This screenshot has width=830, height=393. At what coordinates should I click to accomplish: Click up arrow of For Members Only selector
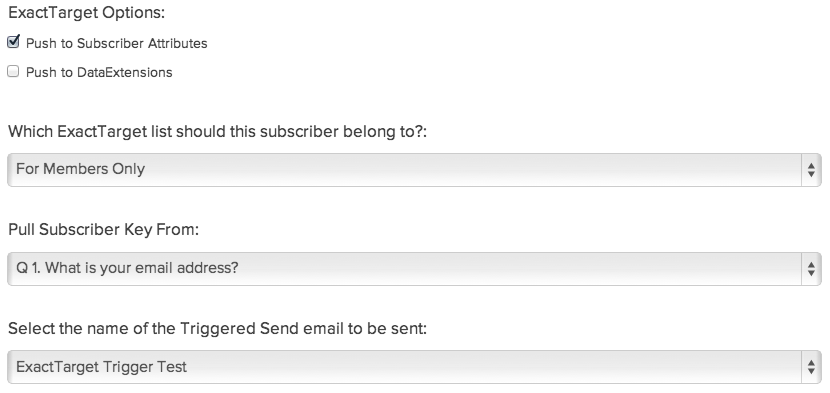pyautogui.click(x=811, y=166)
